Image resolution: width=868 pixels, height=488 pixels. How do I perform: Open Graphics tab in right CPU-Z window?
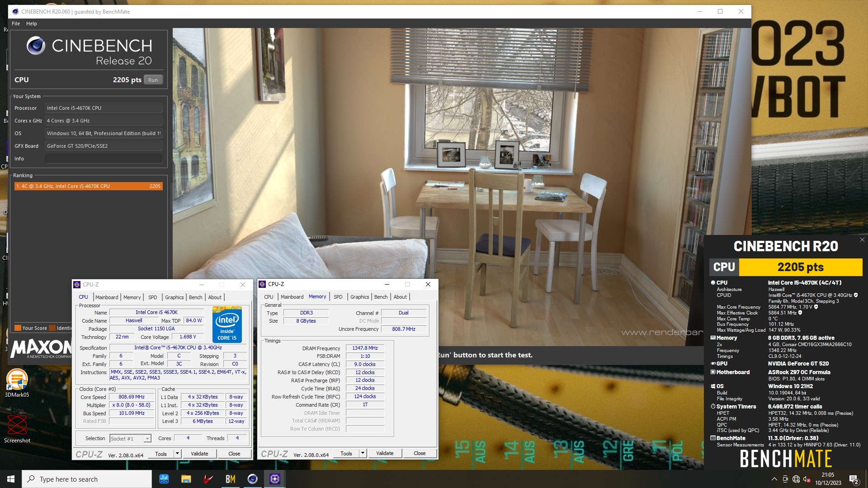pyautogui.click(x=359, y=297)
